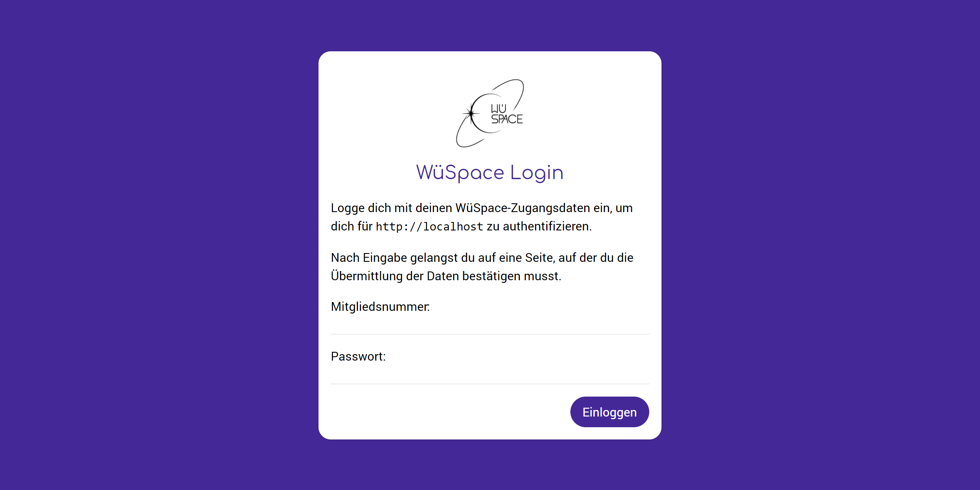Click the word WüSpace in the heading
This screenshot has height=490, width=980.
(460, 173)
